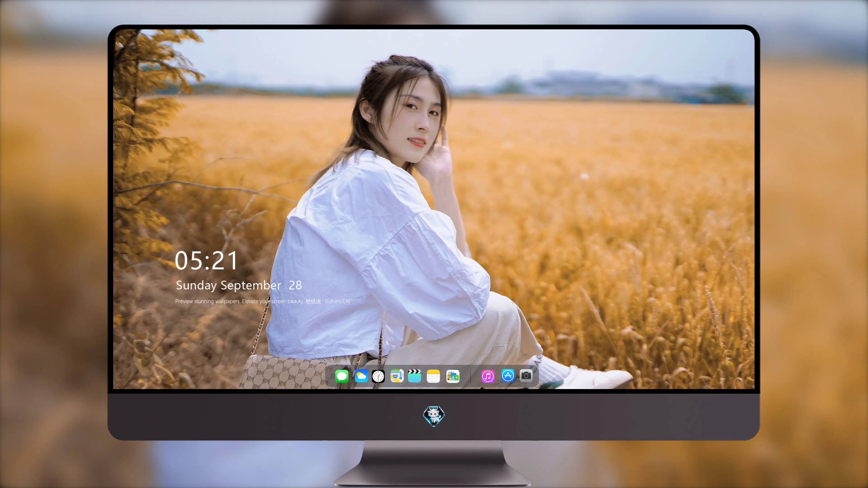The height and width of the screenshot is (488, 868).
Task: Click the dragon logo on the monitor chin
Action: click(434, 416)
